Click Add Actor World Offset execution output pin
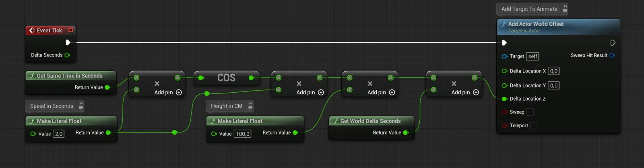This screenshot has width=644, height=168. [x=613, y=43]
